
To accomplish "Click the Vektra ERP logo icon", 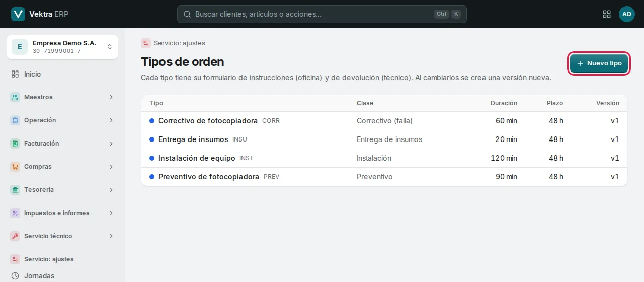I will tap(18, 14).
